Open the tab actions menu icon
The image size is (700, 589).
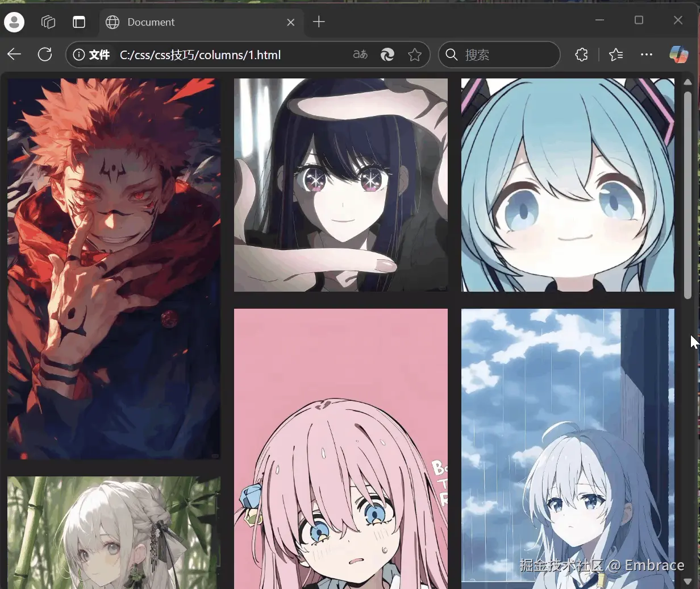tap(79, 22)
